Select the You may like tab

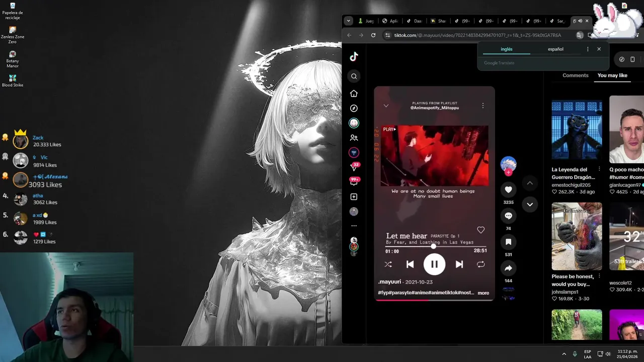pyautogui.click(x=612, y=75)
